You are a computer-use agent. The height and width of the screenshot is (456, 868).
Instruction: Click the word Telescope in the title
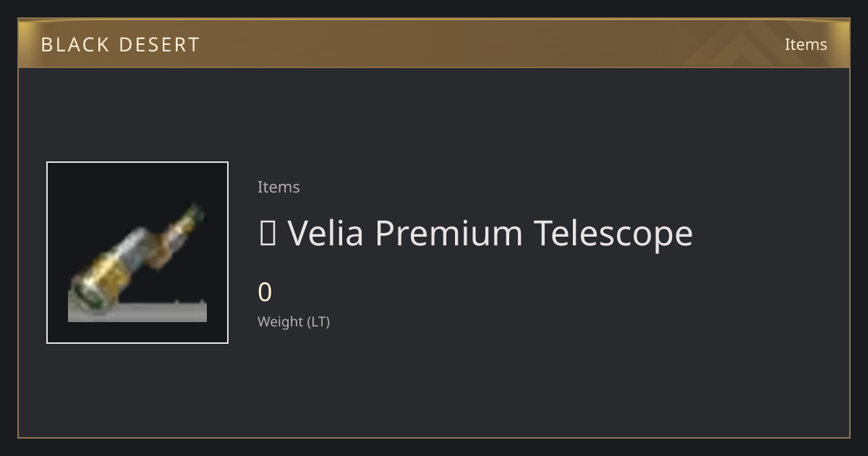click(x=613, y=233)
